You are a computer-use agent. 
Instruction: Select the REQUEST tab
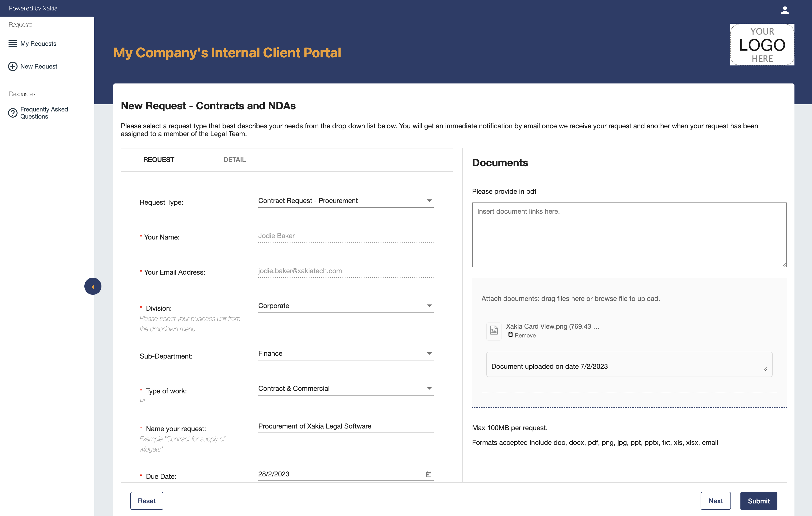tap(159, 160)
